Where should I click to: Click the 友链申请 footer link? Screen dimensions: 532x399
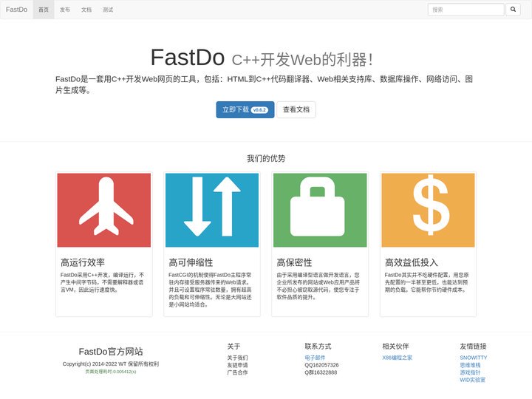pyautogui.click(x=237, y=365)
